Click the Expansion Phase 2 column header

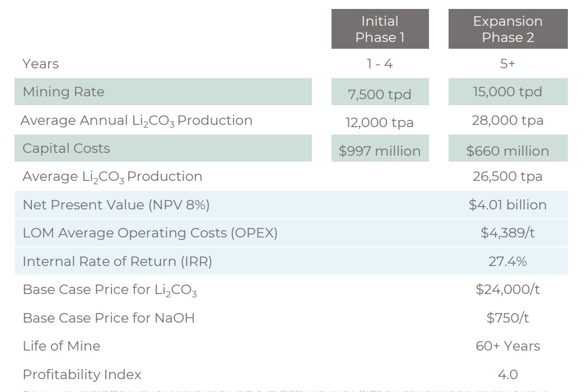click(x=507, y=29)
